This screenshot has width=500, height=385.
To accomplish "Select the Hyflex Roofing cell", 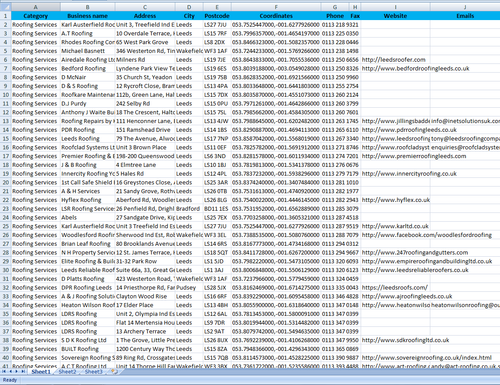I will click(x=88, y=200).
